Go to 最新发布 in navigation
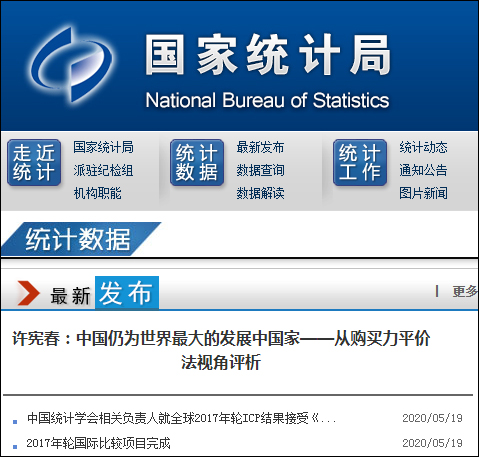Viewport: 479px width, 457px height. coord(260,147)
